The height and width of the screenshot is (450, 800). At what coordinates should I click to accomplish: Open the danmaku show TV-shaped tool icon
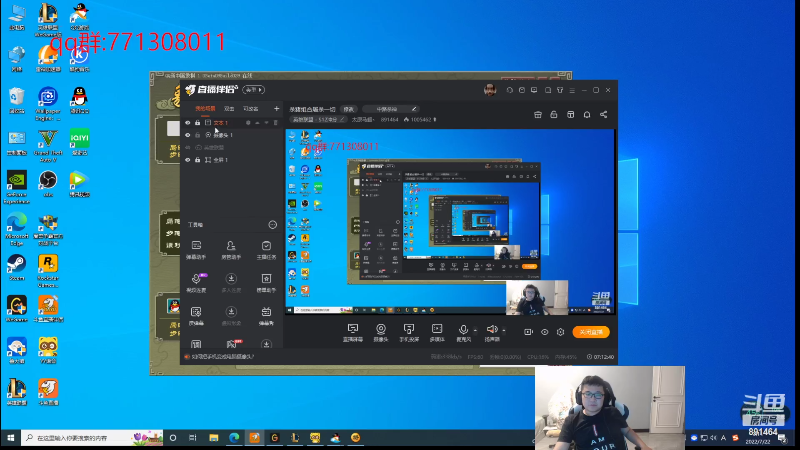[266, 316]
